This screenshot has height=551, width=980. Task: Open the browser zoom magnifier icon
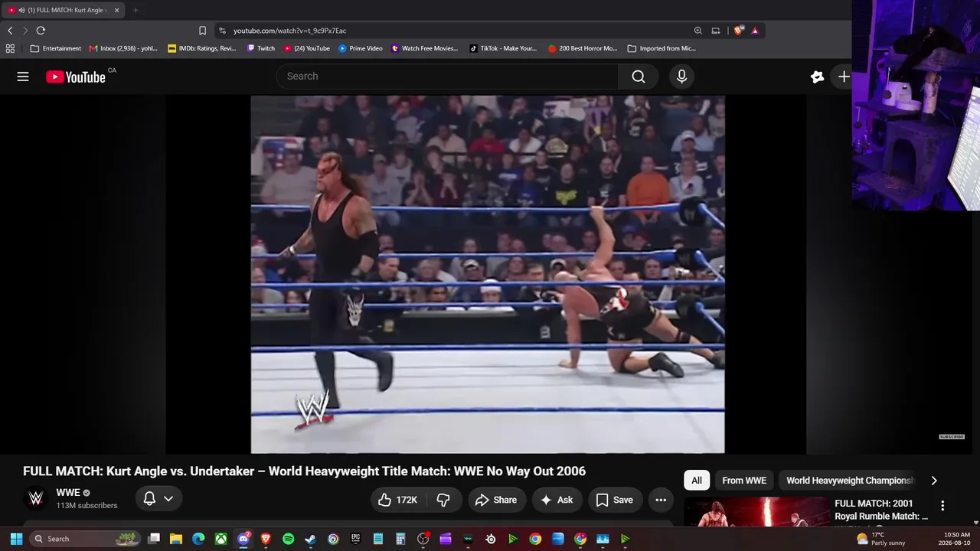(x=697, y=31)
